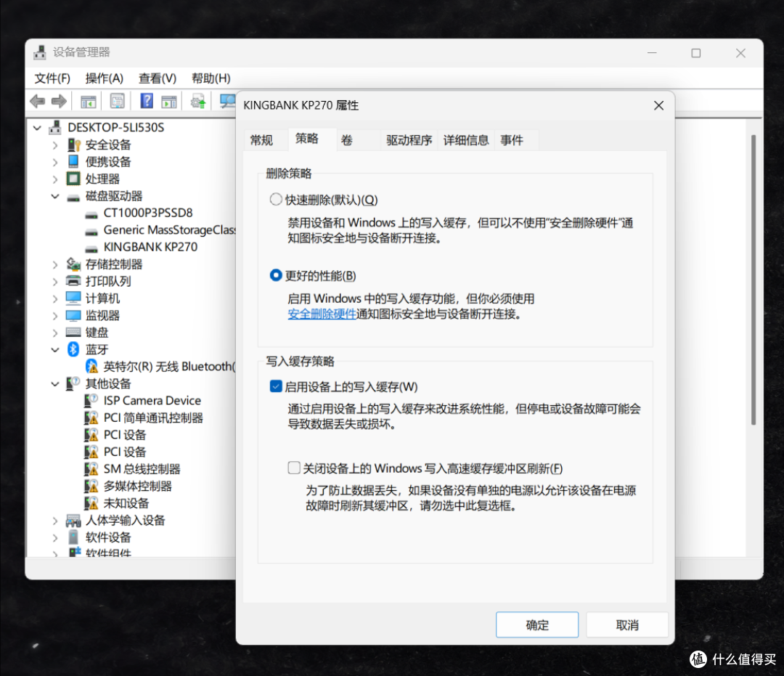Click the 磁盘驱动器 drive icon
784x676 pixels.
73,197
